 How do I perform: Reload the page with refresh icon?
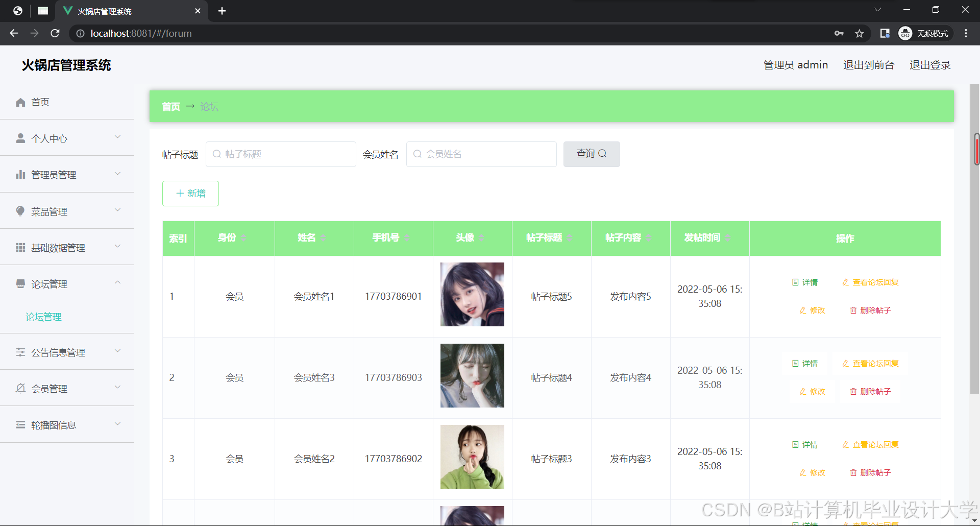coord(55,33)
